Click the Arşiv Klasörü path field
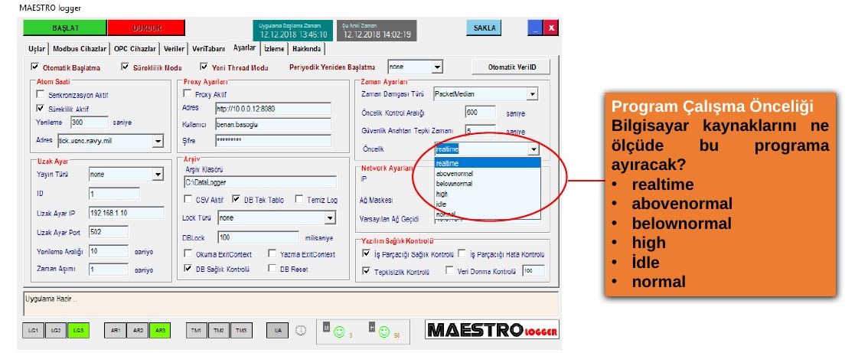Screen dimensions: 868x353 (x=259, y=181)
